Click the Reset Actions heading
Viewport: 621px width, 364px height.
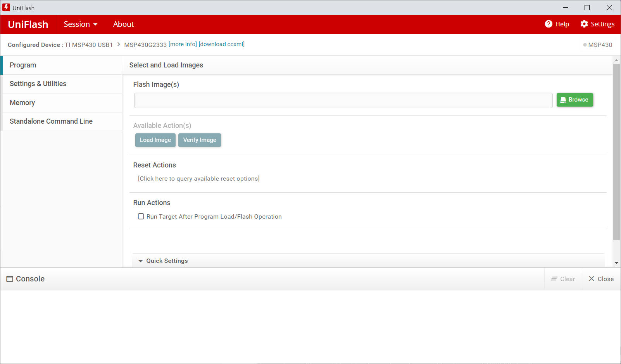(154, 165)
